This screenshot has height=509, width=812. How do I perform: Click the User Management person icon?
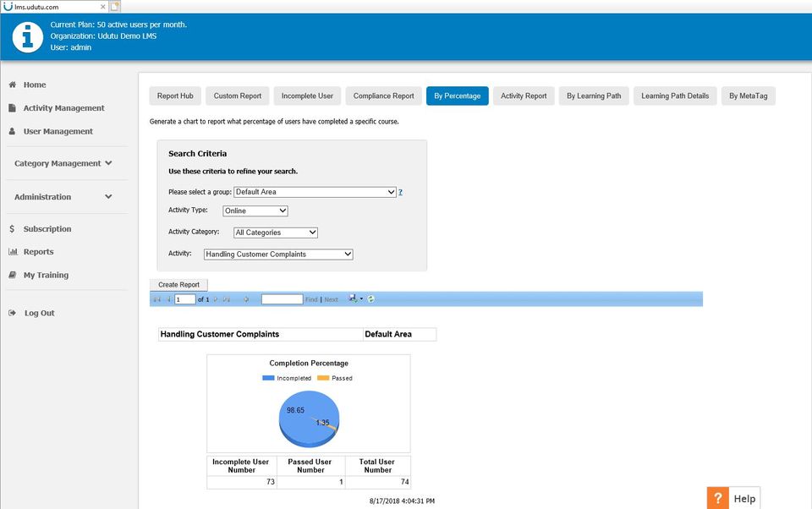tap(13, 131)
